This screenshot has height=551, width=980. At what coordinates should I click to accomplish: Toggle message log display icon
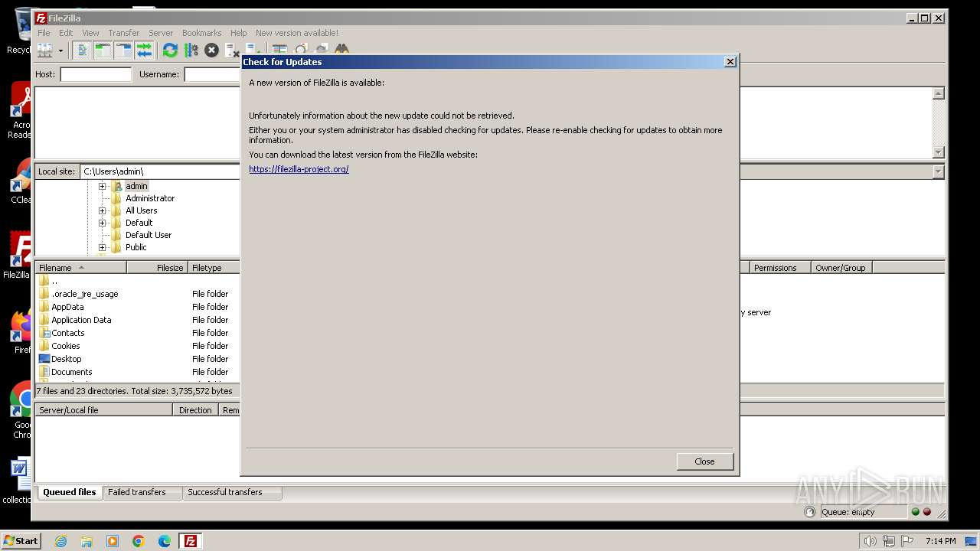pyautogui.click(x=83, y=51)
